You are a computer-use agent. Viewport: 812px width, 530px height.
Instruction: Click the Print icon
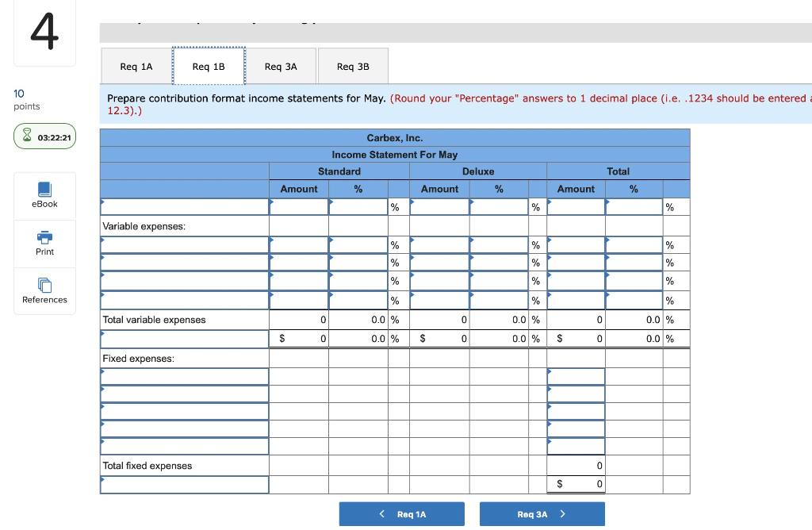point(44,237)
